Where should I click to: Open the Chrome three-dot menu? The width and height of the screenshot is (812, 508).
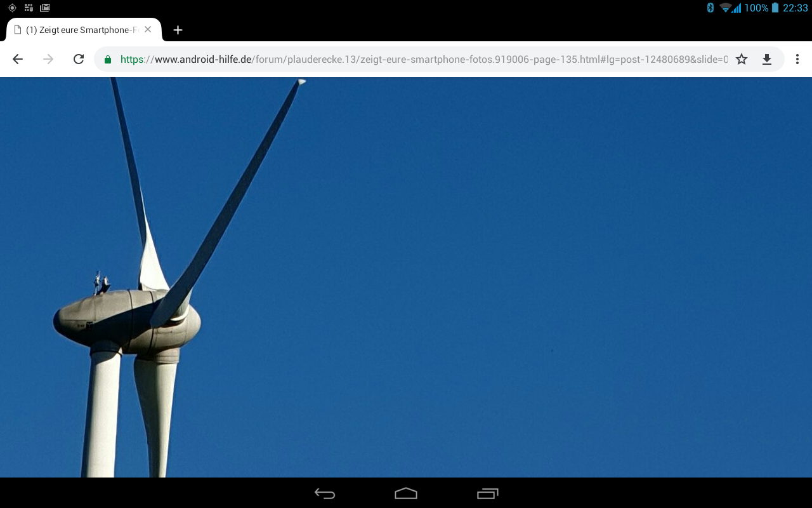(x=797, y=59)
